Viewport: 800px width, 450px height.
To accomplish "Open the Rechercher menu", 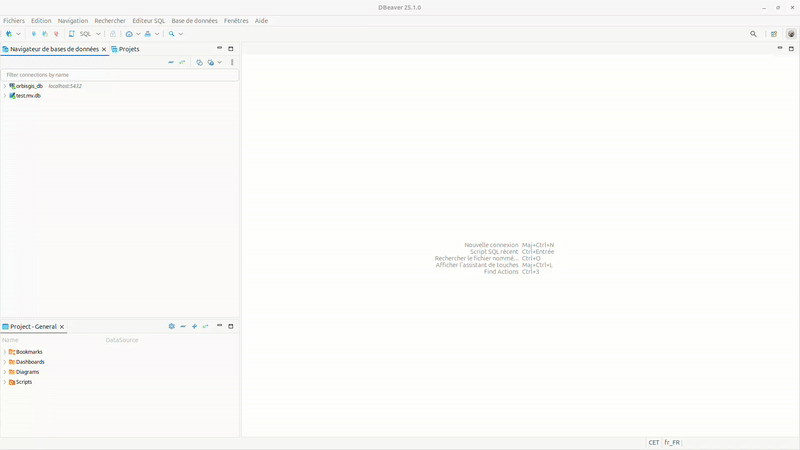I will 110,20.
